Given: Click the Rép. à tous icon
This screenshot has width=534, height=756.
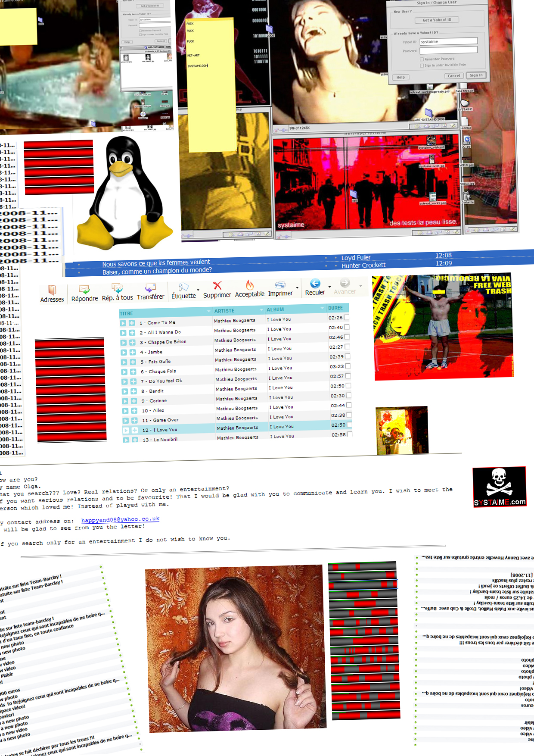Looking at the screenshot, I should (x=117, y=288).
